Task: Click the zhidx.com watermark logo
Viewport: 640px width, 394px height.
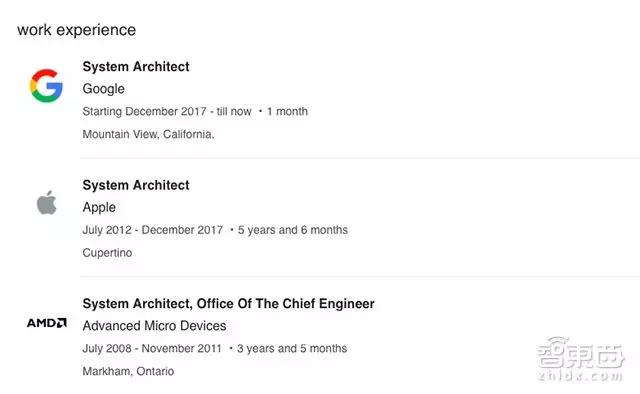Action: pos(580,359)
